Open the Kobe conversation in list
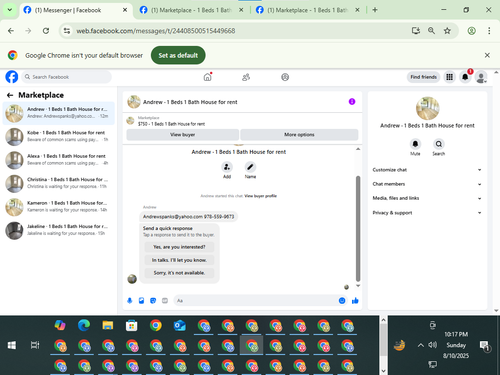Viewport: 500px width, 375px height. pos(59,136)
